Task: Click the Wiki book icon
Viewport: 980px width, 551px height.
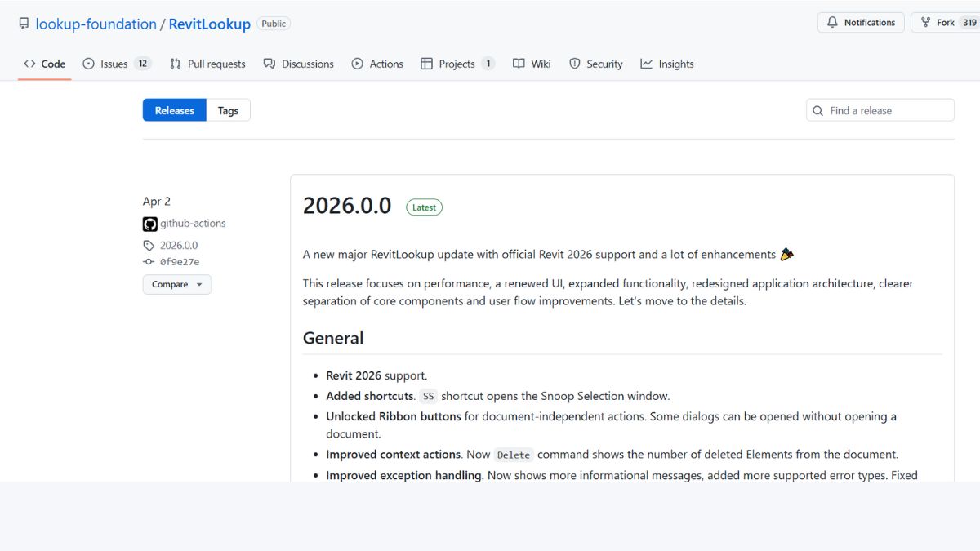Action: (519, 64)
